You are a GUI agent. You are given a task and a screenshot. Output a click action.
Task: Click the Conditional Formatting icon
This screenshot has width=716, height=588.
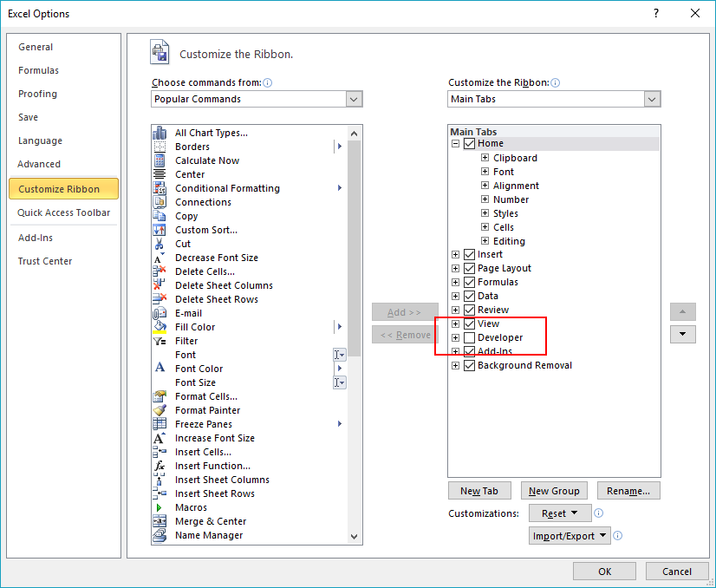pos(159,188)
